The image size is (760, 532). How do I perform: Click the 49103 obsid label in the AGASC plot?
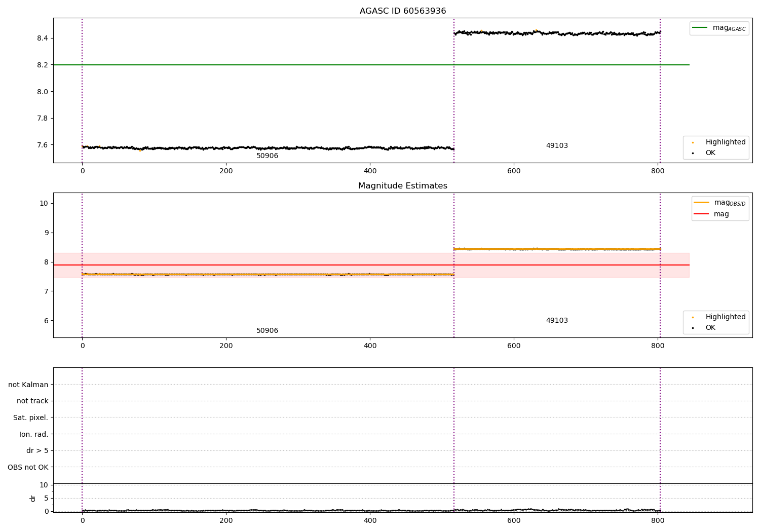click(x=557, y=146)
